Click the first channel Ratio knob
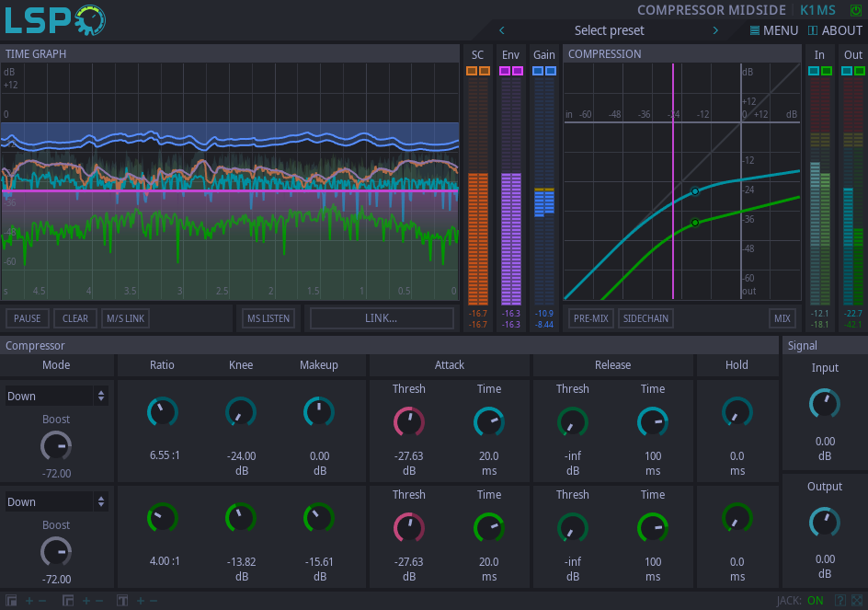 coord(163,412)
